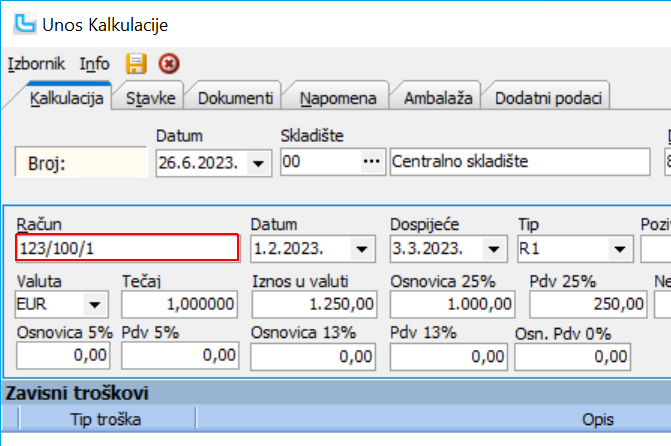Expand the top Datum date picker dropdown
This screenshot has width=671, height=446.
tap(259, 162)
